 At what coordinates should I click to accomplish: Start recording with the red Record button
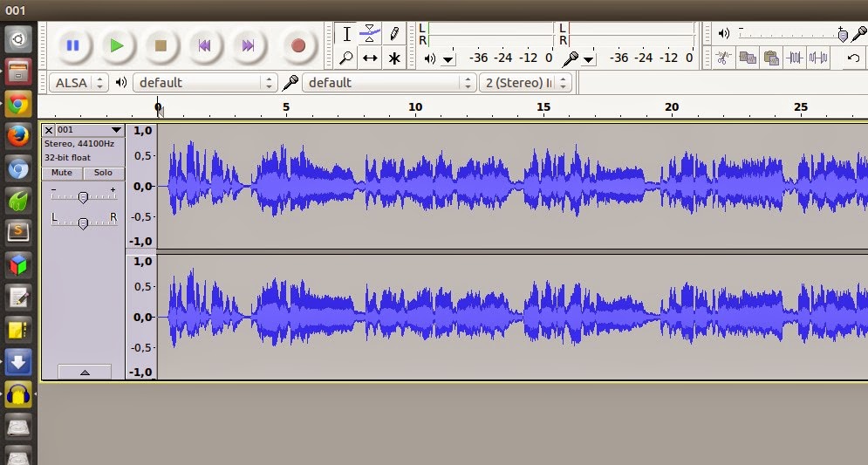[x=297, y=45]
